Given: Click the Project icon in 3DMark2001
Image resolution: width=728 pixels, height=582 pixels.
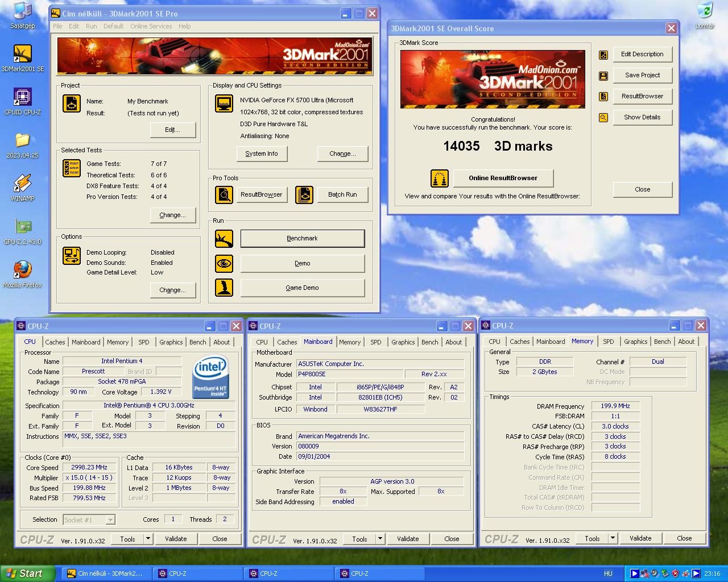Looking at the screenshot, I should [72, 103].
